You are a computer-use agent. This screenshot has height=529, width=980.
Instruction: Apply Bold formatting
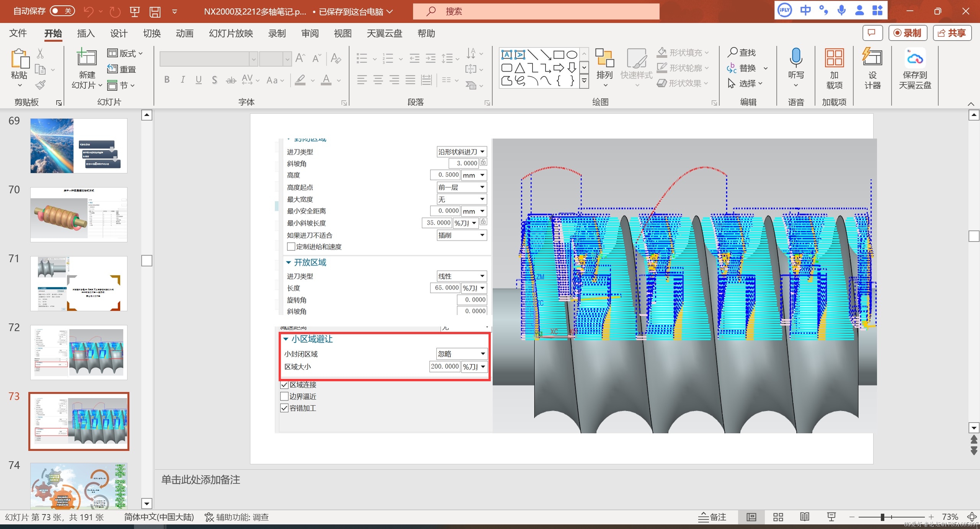click(167, 80)
